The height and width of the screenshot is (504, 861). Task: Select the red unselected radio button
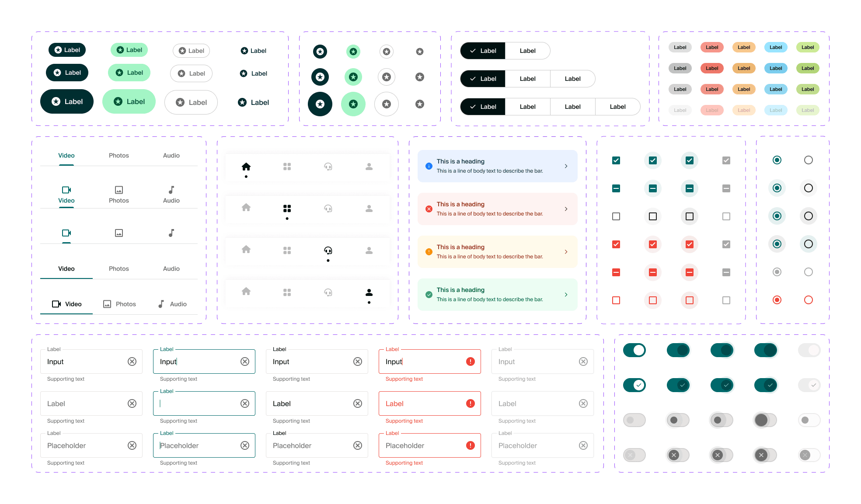809,300
